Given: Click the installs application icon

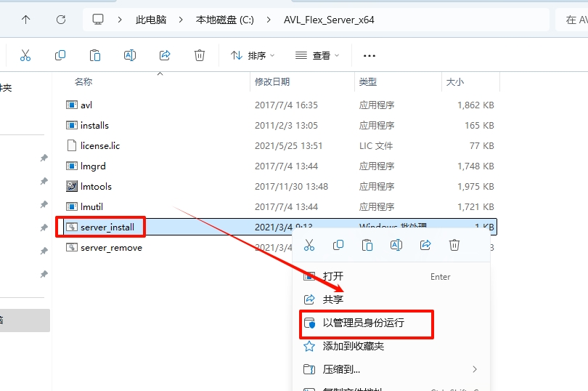Looking at the screenshot, I should tap(72, 125).
